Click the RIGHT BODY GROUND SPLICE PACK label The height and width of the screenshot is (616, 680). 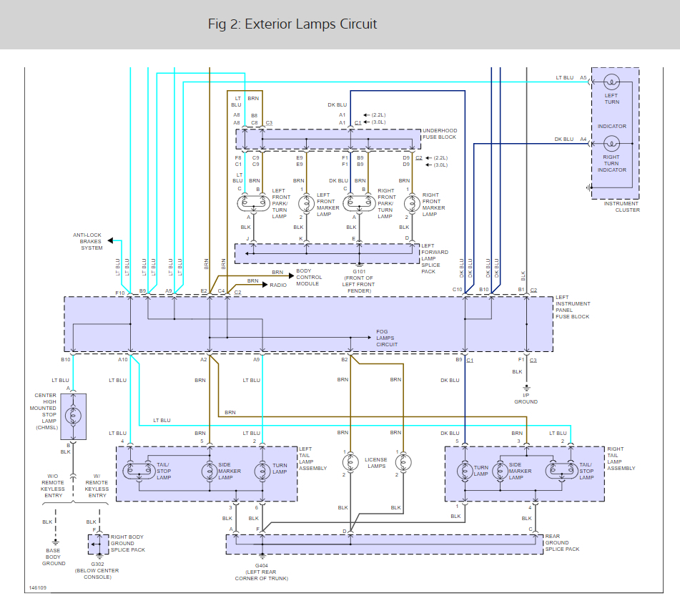(127, 543)
